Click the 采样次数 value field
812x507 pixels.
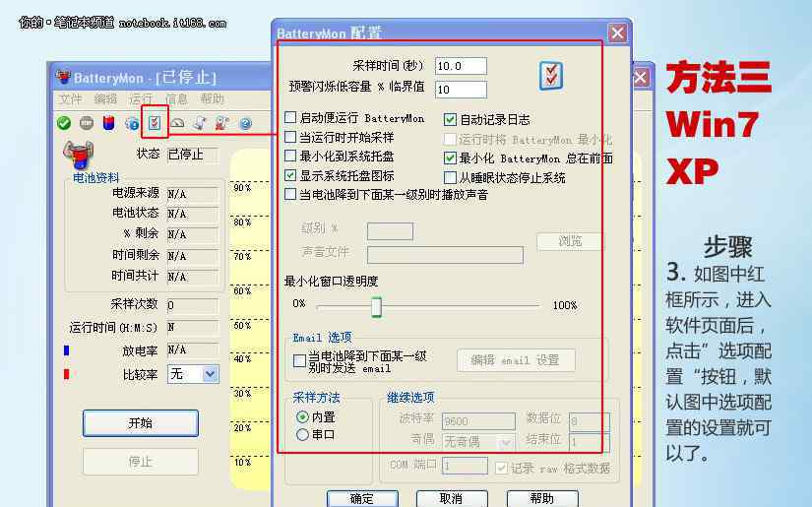(x=193, y=305)
